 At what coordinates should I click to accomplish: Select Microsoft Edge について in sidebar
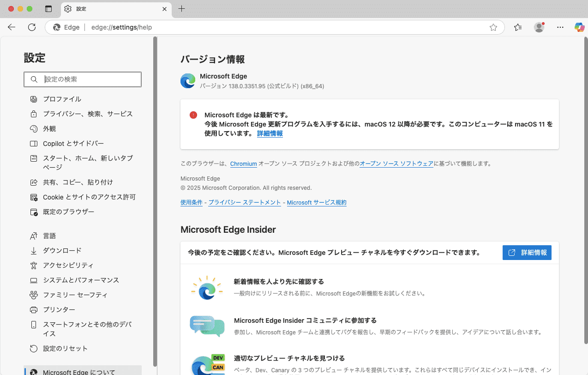tap(83, 371)
